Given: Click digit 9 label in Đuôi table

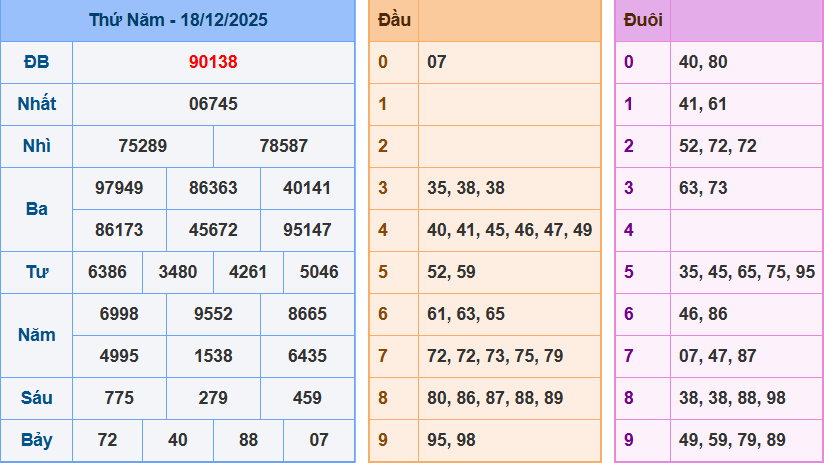Looking at the screenshot, I should pyautogui.click(x=629, y=440).
